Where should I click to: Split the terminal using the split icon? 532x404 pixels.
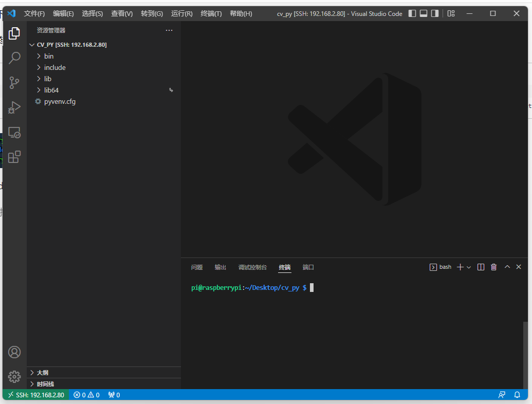[x=480, y=267]
